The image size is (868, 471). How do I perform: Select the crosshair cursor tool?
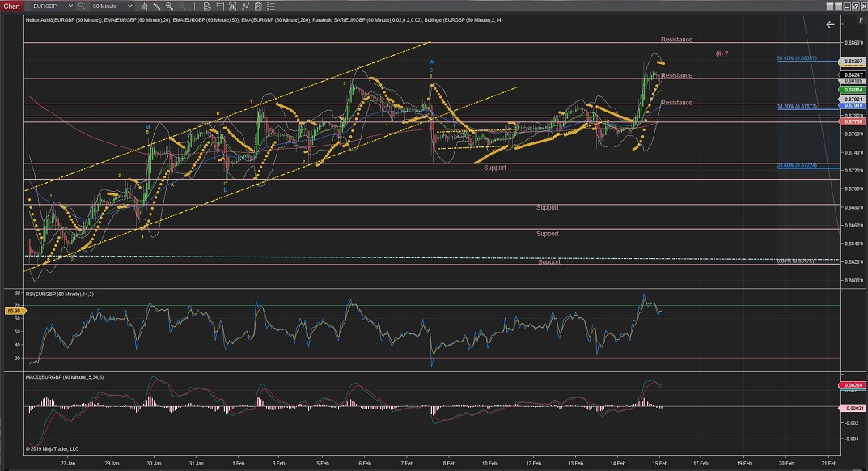coord(194,6)
